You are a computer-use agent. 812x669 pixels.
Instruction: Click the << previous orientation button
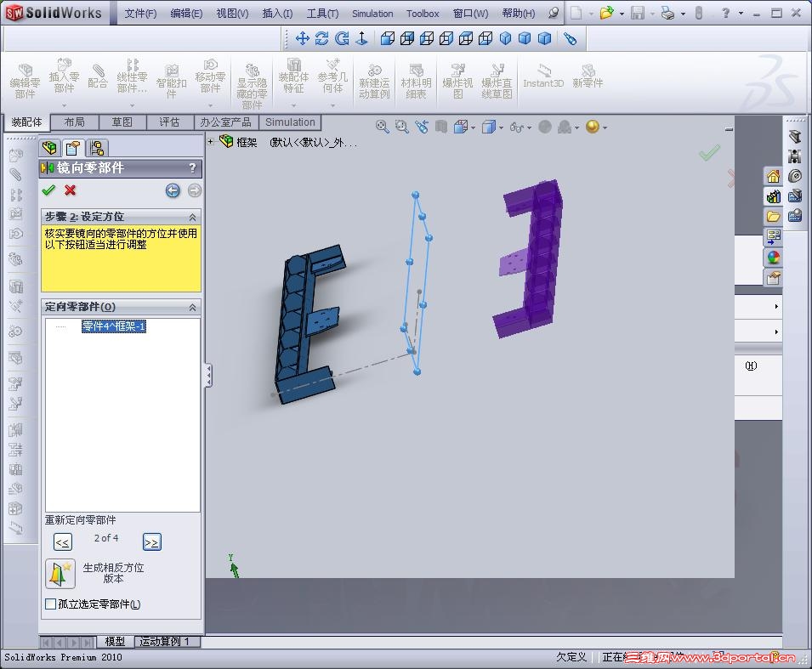[x=63, y=542]
